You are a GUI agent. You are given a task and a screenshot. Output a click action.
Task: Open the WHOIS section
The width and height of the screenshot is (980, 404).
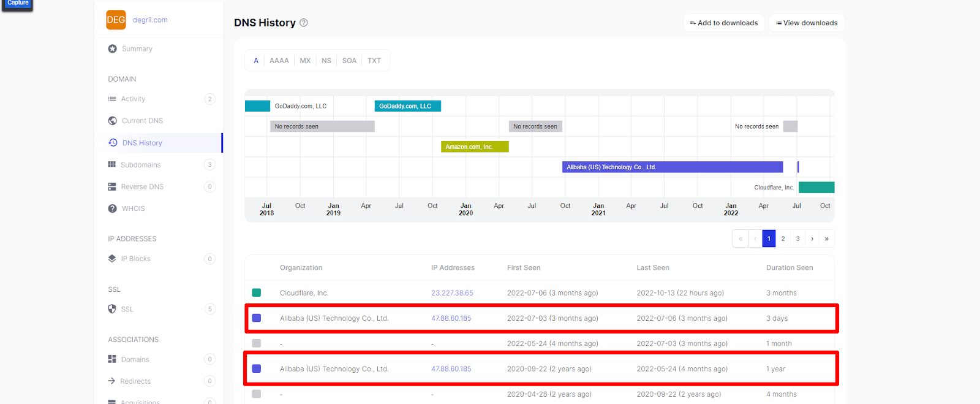tap(134, 208)
